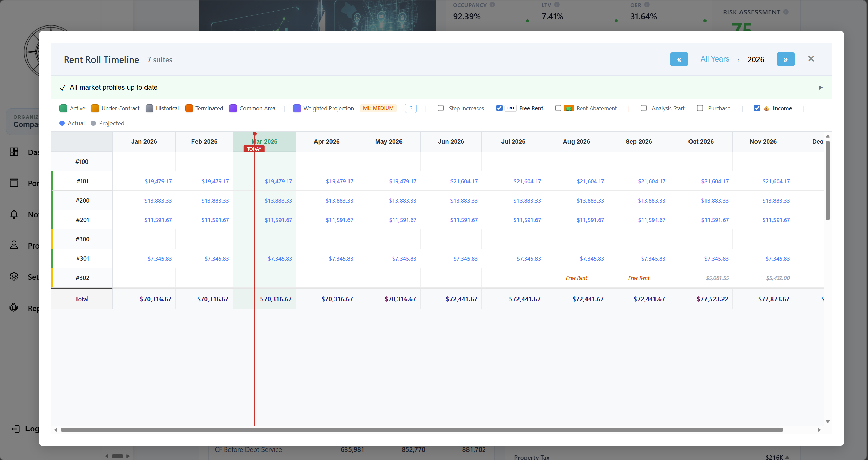Open the Dashboard sidebar icon
Screen dimensions: 868x460
[x=14, y=152]
